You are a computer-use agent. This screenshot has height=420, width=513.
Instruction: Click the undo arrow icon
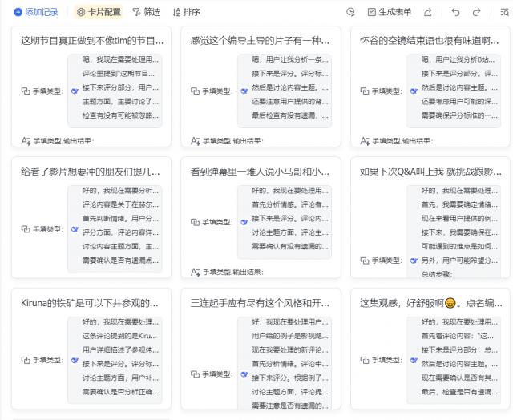455,12
